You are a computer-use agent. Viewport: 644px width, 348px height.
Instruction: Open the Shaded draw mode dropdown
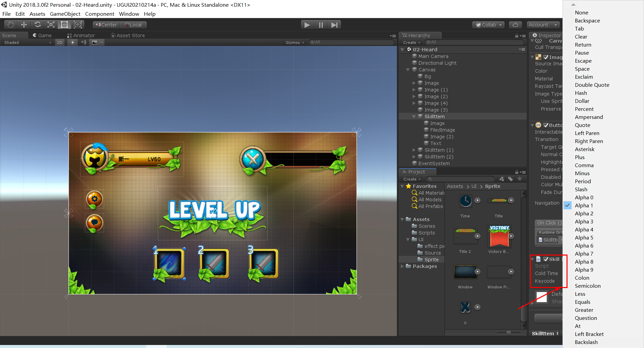click(x=27, y=42)
